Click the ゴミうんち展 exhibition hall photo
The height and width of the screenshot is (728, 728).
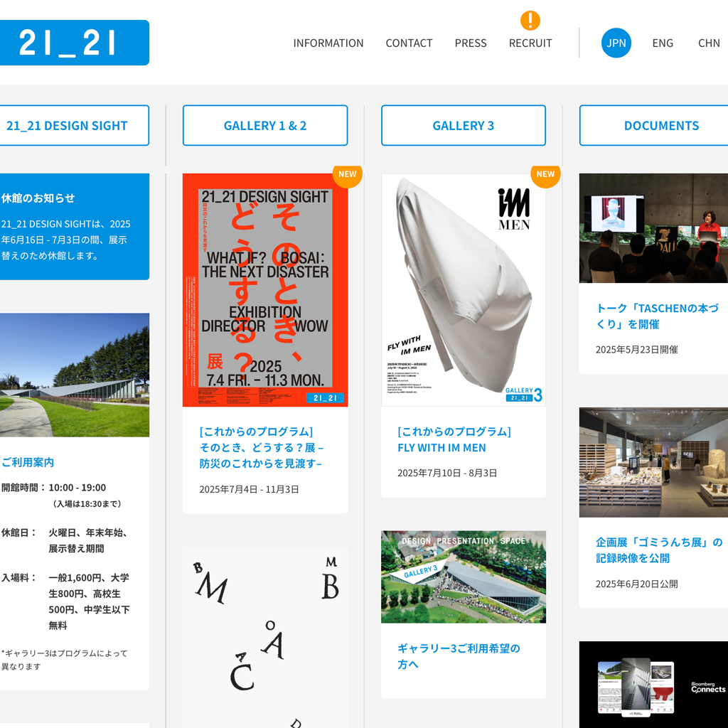tap(654, 462)
